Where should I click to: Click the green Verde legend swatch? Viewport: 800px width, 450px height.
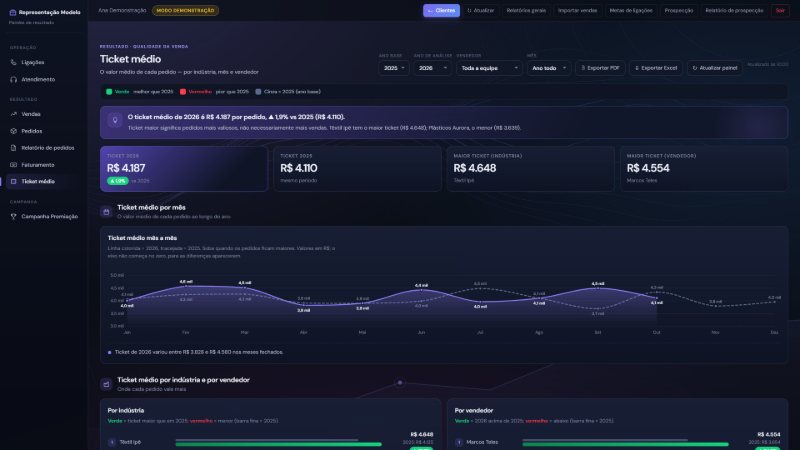109,92
